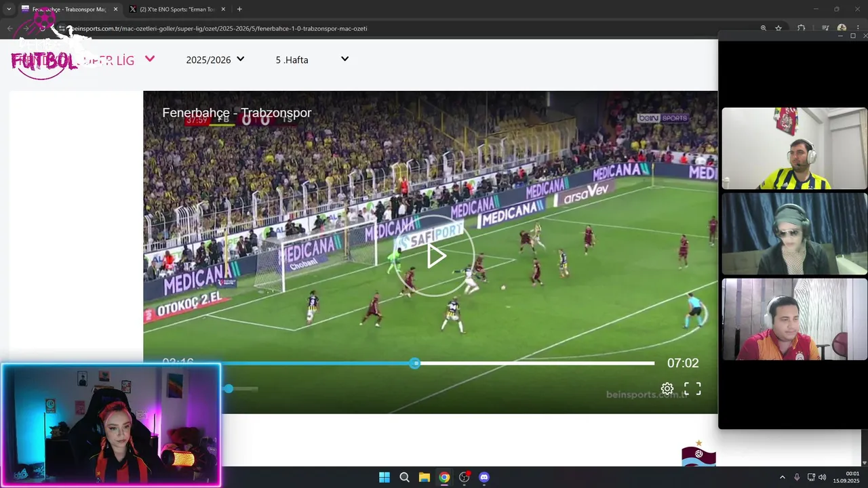Open the 2025/2026 season dropdown
Image resolution: width=868 pixels, height=488 pixels.
point(215,60)
